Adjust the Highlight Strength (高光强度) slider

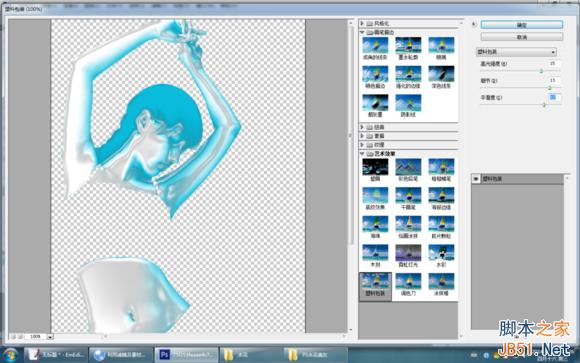pos(541,71)
